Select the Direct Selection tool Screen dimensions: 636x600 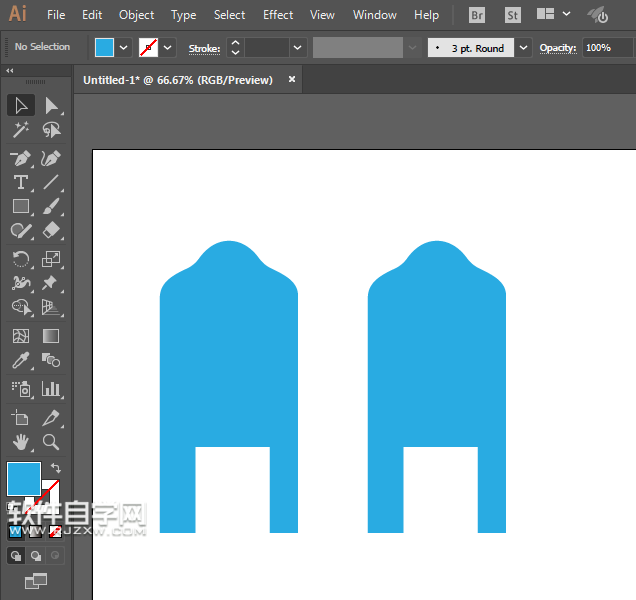[51, 105]
